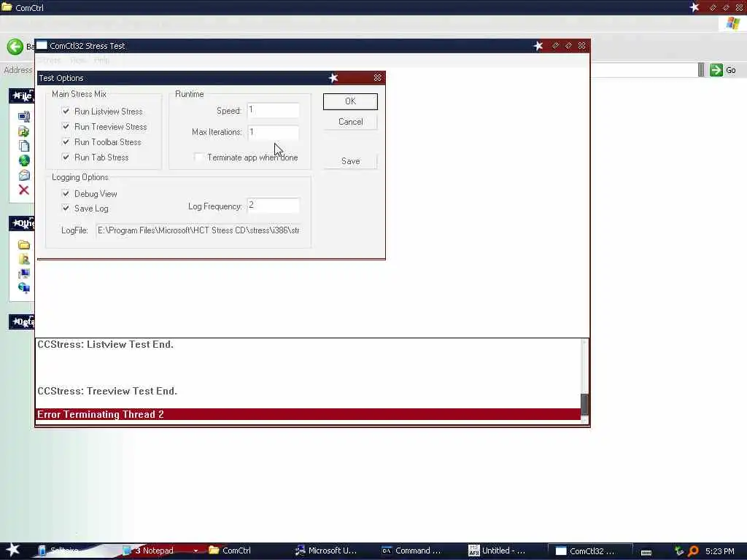Select 'CCStress: Treeview Test End.' log line
The width and height of the screenshot is (747, 560).
pyautogui.click(x=107, y=391)
